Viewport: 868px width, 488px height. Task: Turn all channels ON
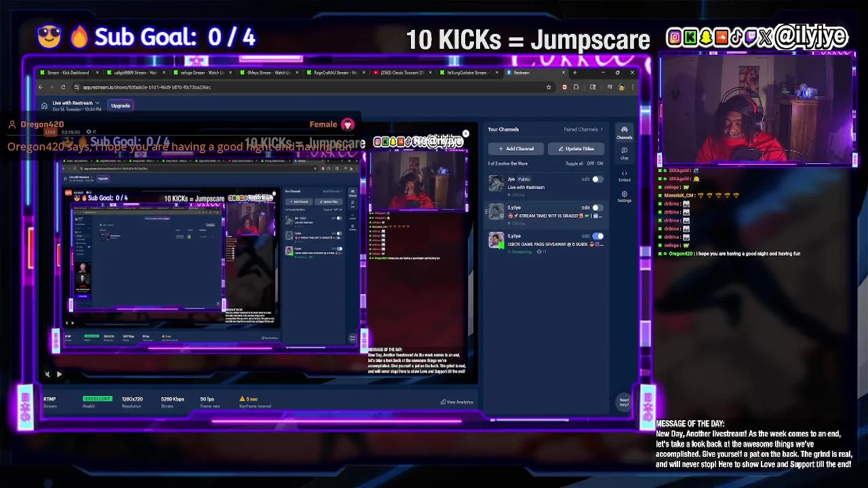[x=599, y=163]
